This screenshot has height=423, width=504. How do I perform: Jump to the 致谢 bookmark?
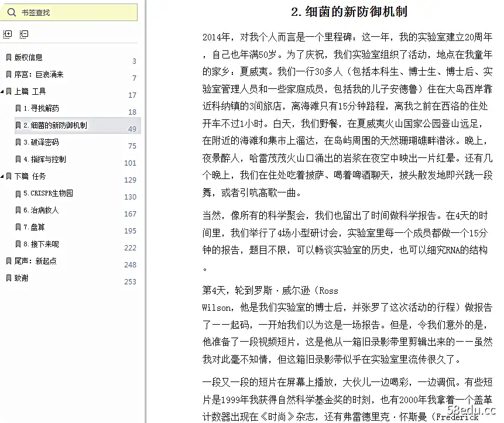[21, 278]
